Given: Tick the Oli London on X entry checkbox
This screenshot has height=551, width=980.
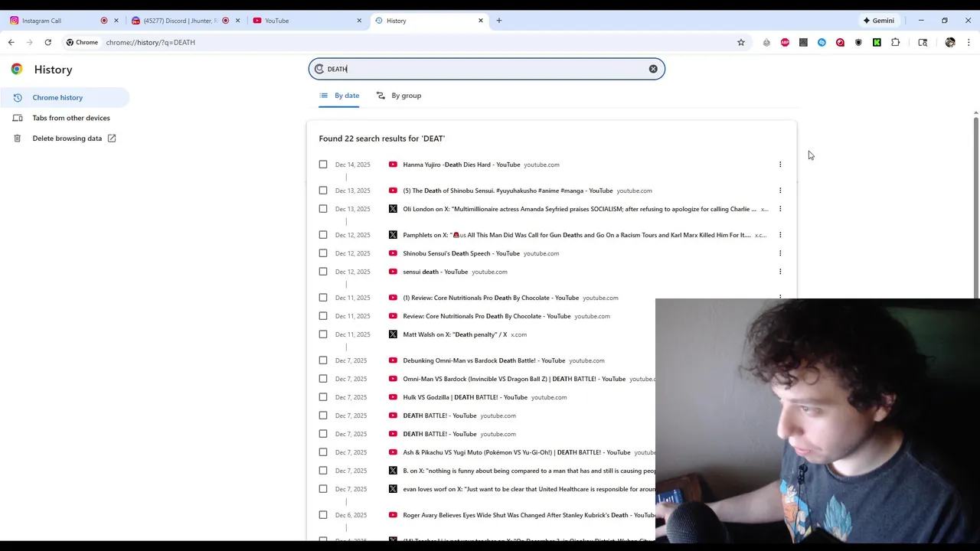Looking at the screenshot, I should 323,209.
